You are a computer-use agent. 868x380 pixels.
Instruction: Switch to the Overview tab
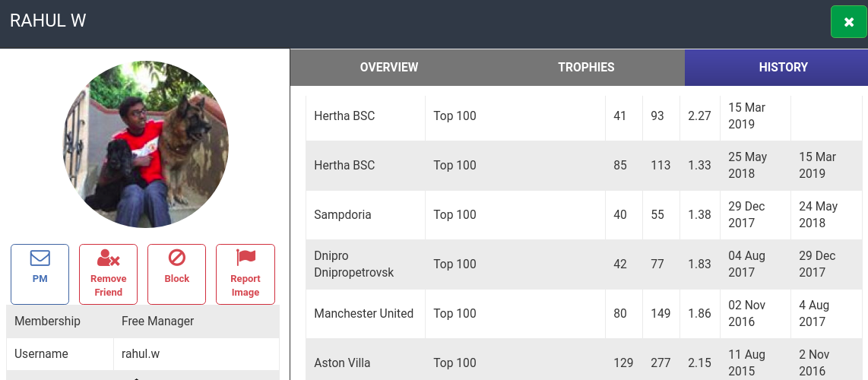pos(389,67)
